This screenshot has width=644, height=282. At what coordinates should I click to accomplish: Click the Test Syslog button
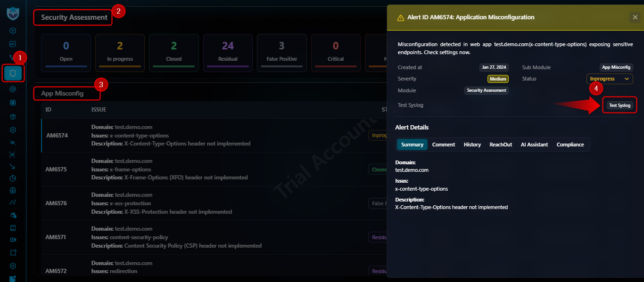click(x=619, y=105)
